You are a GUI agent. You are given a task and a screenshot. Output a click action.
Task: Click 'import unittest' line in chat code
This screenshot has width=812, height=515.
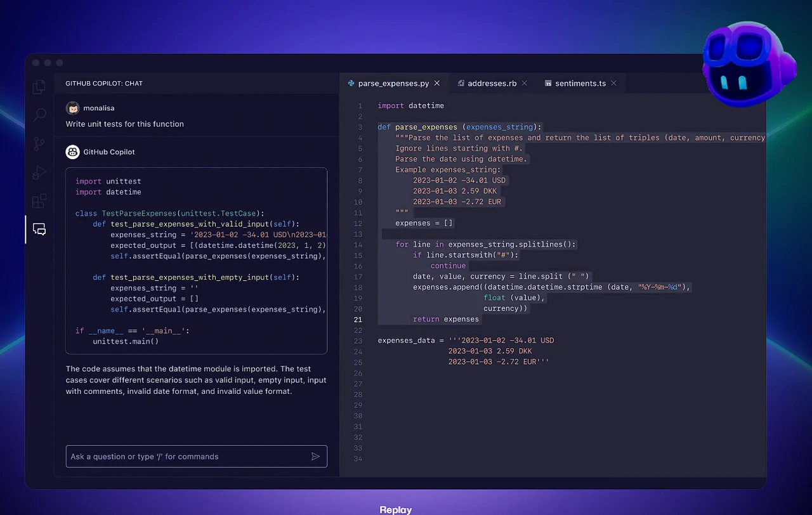[108, 181]
